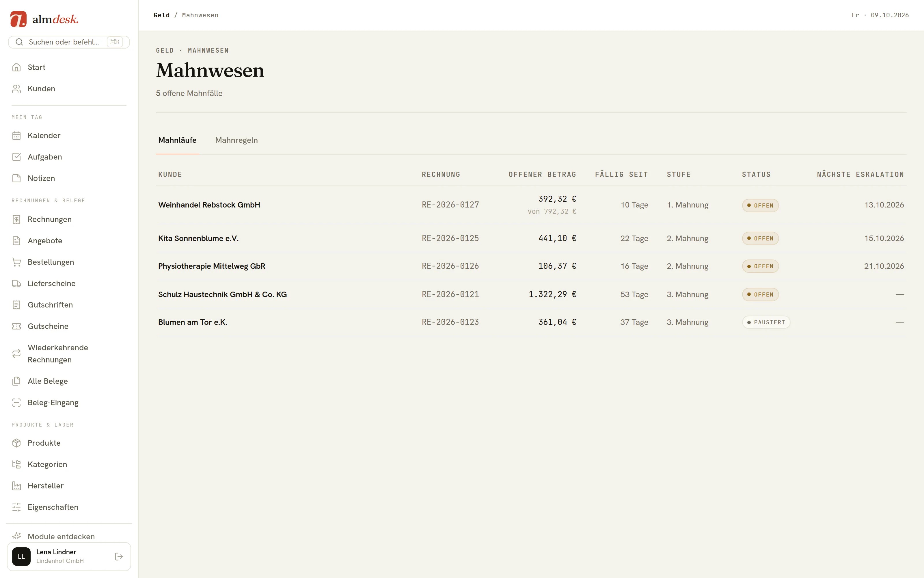The image size is (924, 578).
Task: Open Start via its home icon
Action: pyautogui.click(x=16, y=67)
